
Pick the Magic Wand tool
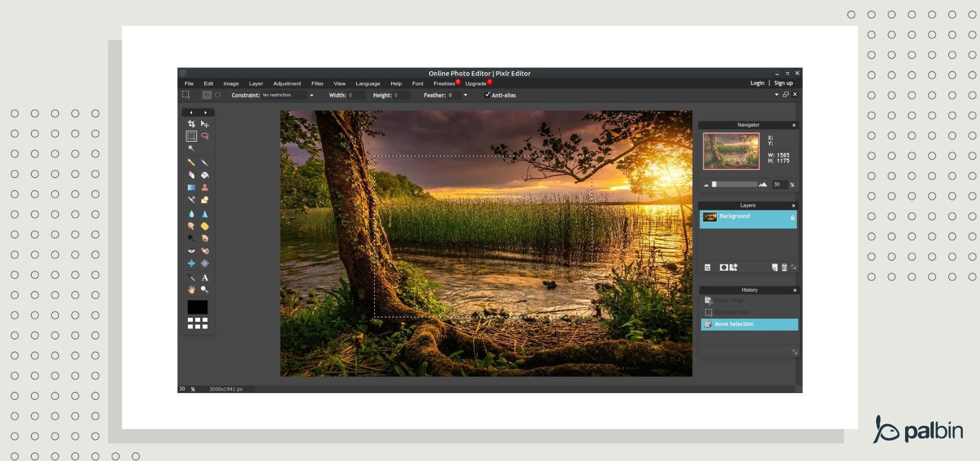pyautogui.click(x=191, y=149)
